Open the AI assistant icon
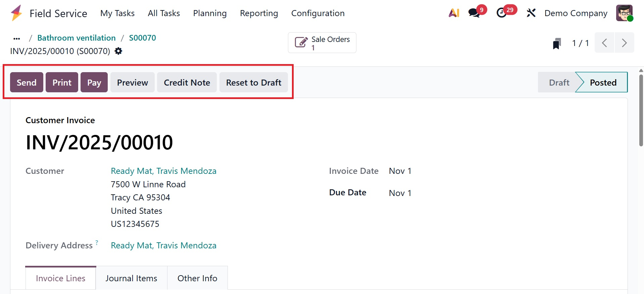 (454, 13)
